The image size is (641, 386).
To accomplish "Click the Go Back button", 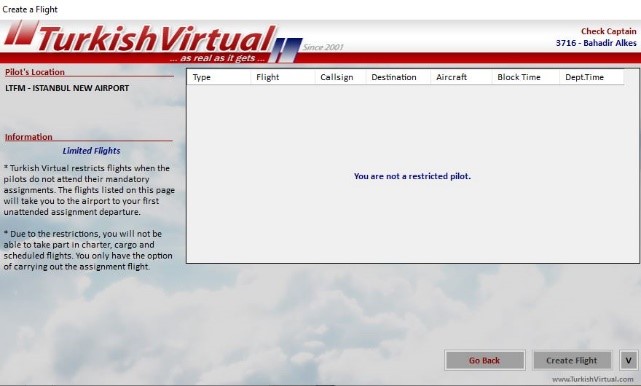I will coord(485,360).
